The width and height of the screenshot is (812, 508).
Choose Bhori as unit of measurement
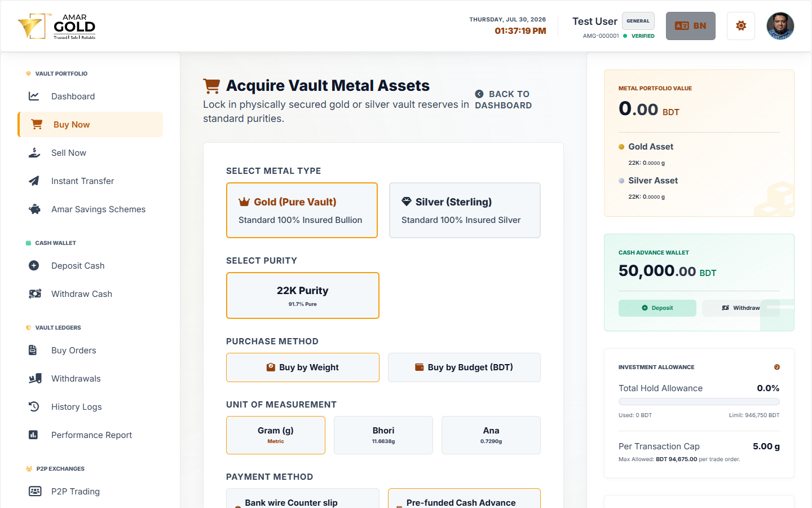click(x=383, y=435)
